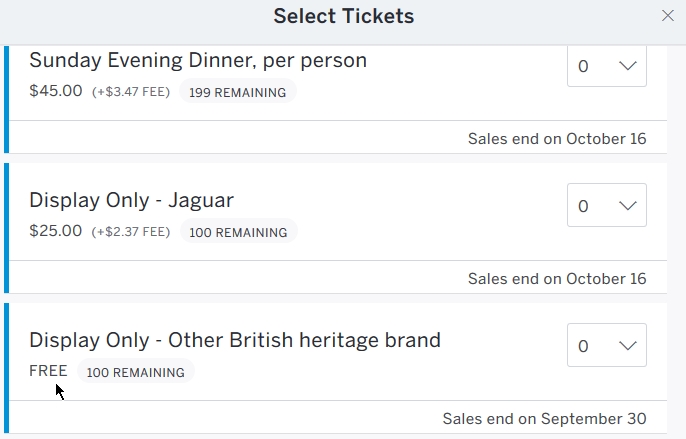Click the blue accent bar beside Jaguar ticket
Screen dimensions: 686x439
click(6, 228)
